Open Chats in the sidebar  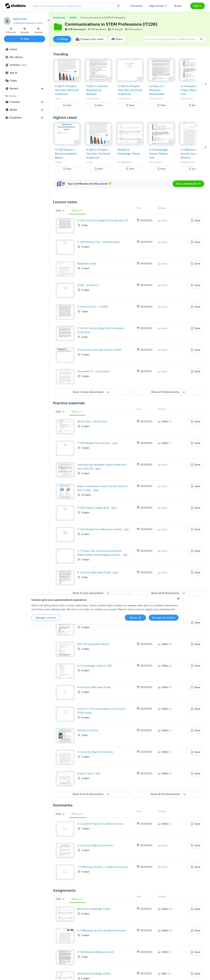pos(13,81)
